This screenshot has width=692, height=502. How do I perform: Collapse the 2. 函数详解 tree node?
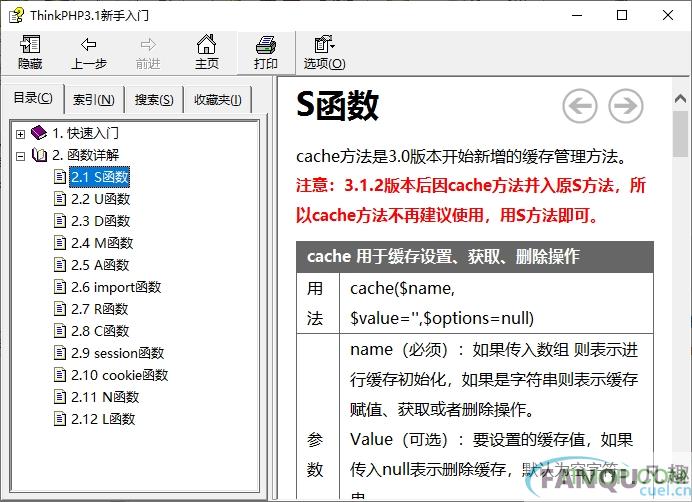(x=20, y=156)
